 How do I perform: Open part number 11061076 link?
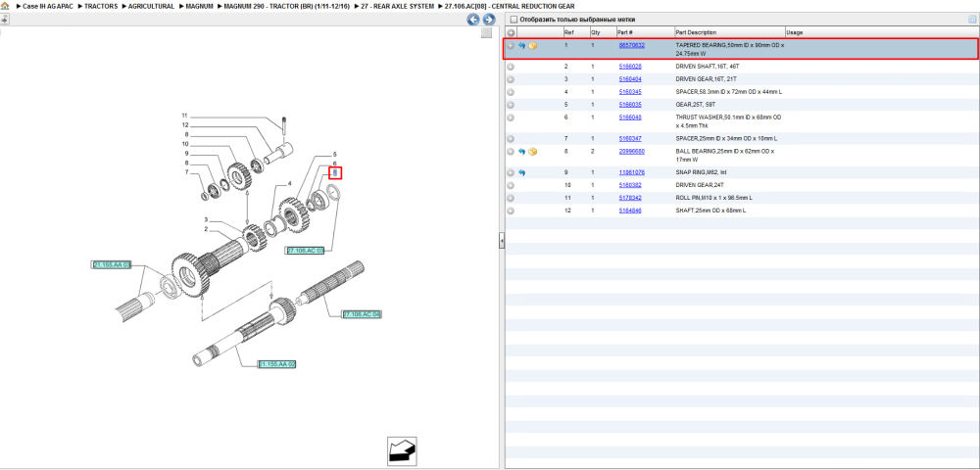click(631, 172)
